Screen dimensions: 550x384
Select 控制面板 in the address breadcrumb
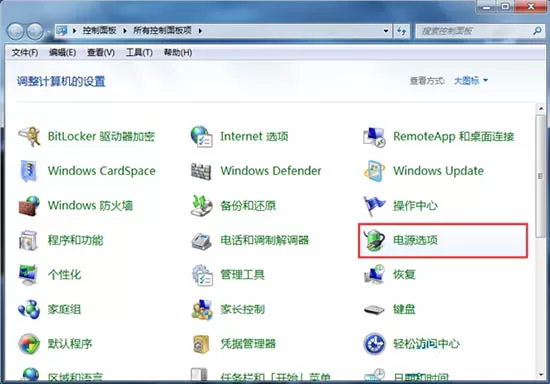pos(99,31)
